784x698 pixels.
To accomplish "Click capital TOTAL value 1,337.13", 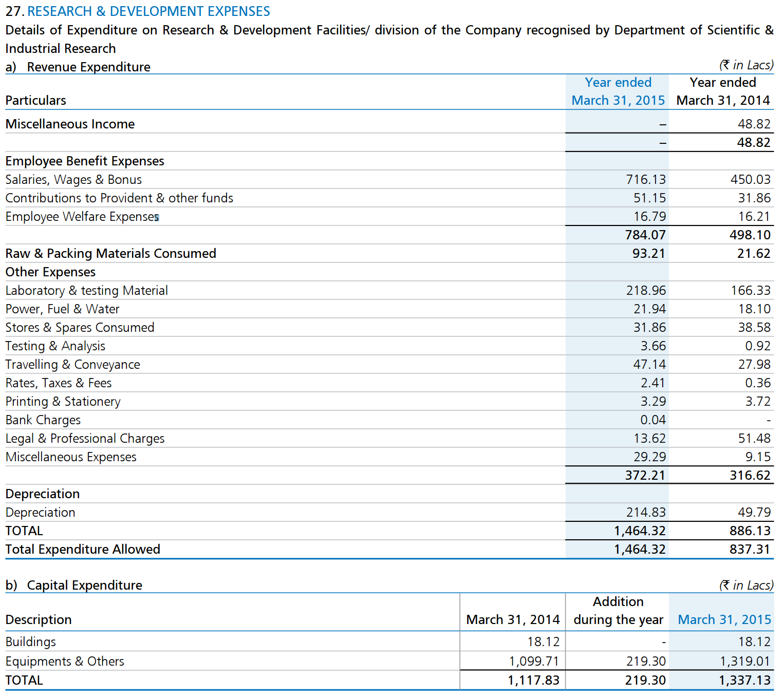I will (x=744, y=680).
